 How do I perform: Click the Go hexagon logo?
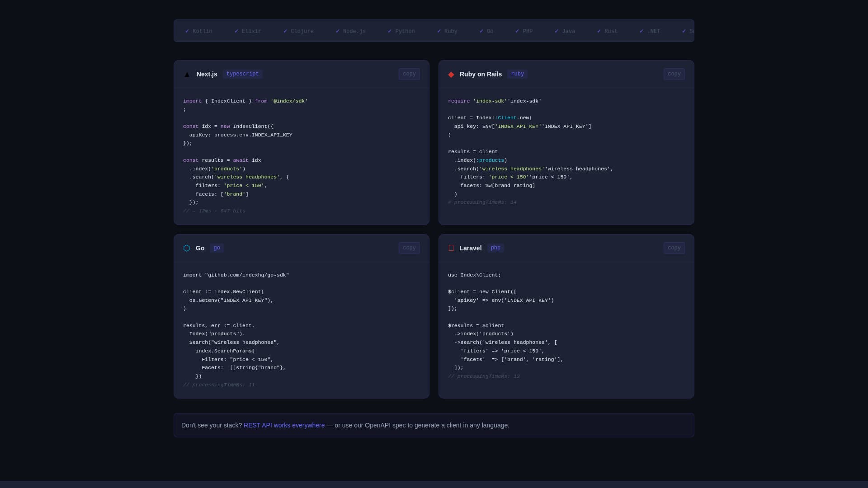coord(187,248)
